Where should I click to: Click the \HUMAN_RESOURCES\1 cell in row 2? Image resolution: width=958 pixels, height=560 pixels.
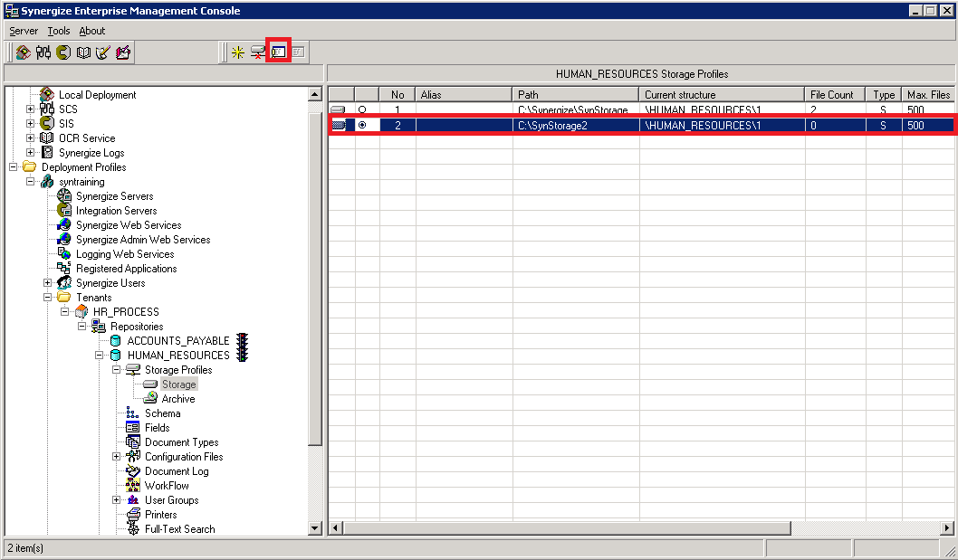(723, 125)
